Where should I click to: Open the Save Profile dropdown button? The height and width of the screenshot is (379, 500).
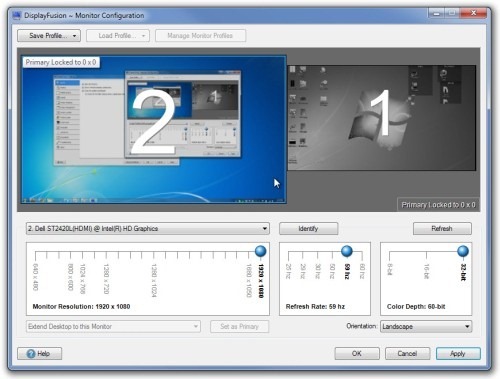[x=49, y=36]
